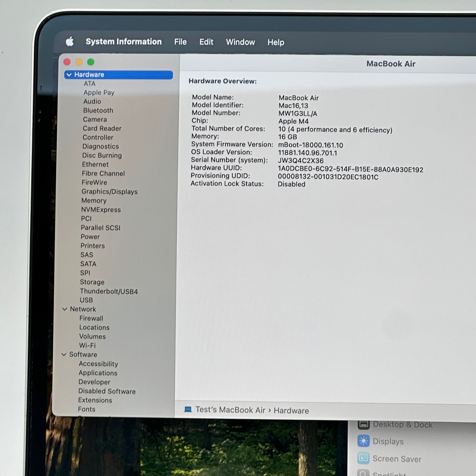The height and width of the screenshot is (476, 476).
Task: Collapse the Network section chevron
Action: (65, 309)
